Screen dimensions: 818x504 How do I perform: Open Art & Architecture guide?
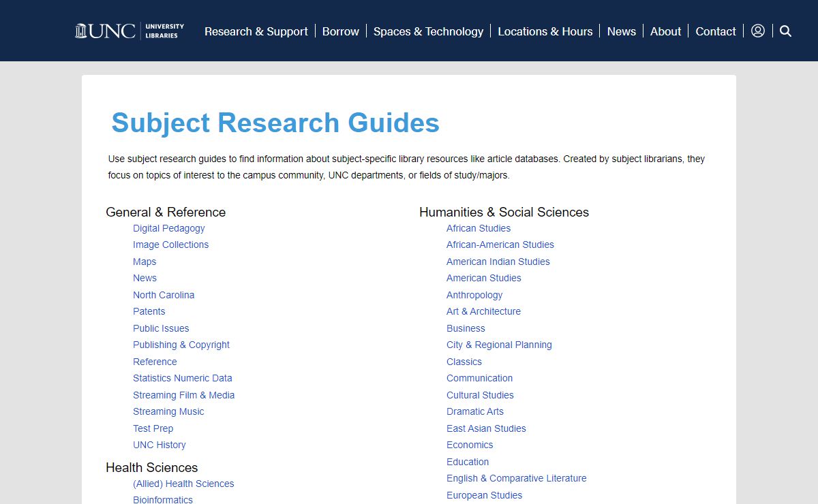click(484, 311)
